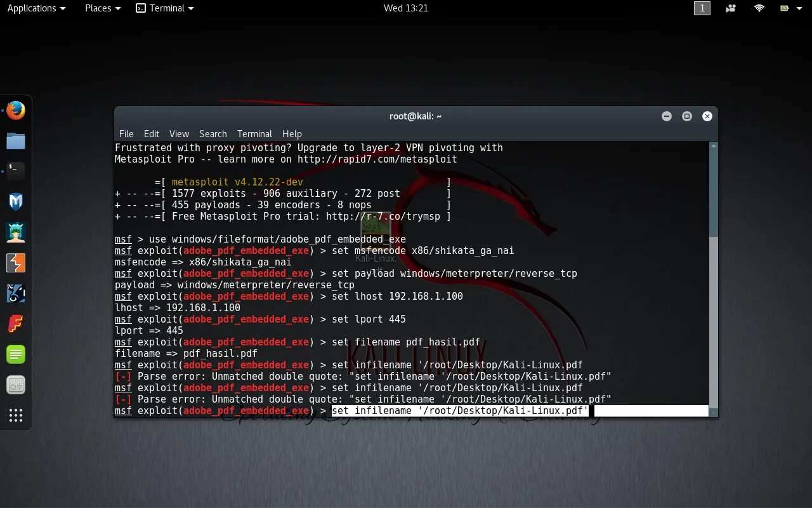Click 'Frustrated with proxy pivoting?' banner text

(203, 148)
